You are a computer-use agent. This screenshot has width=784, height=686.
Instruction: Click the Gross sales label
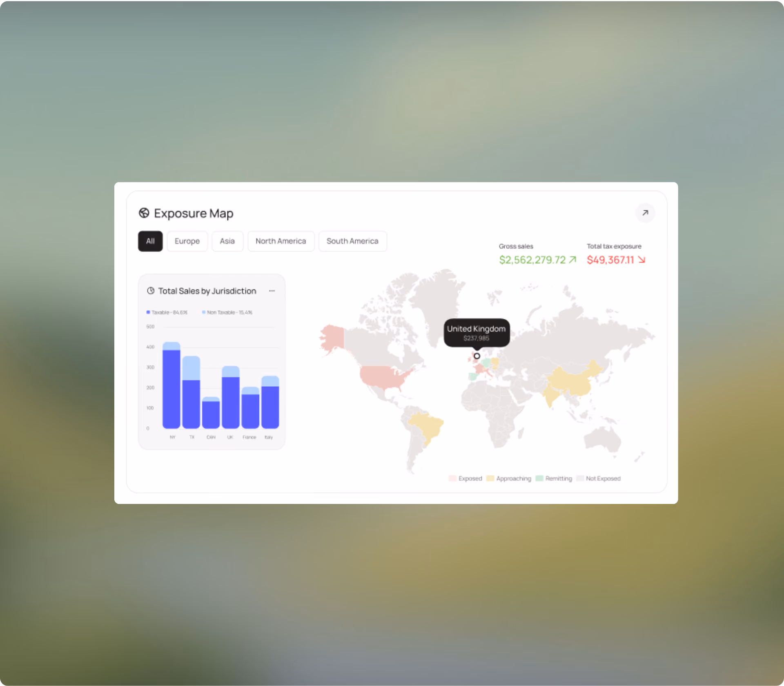pos(516,246)
